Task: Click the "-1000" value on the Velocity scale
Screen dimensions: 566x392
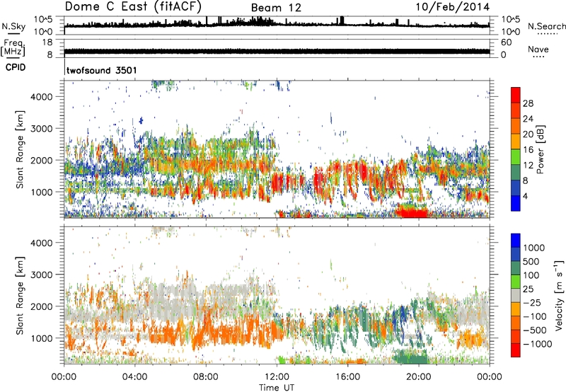Action: [538, 344]
